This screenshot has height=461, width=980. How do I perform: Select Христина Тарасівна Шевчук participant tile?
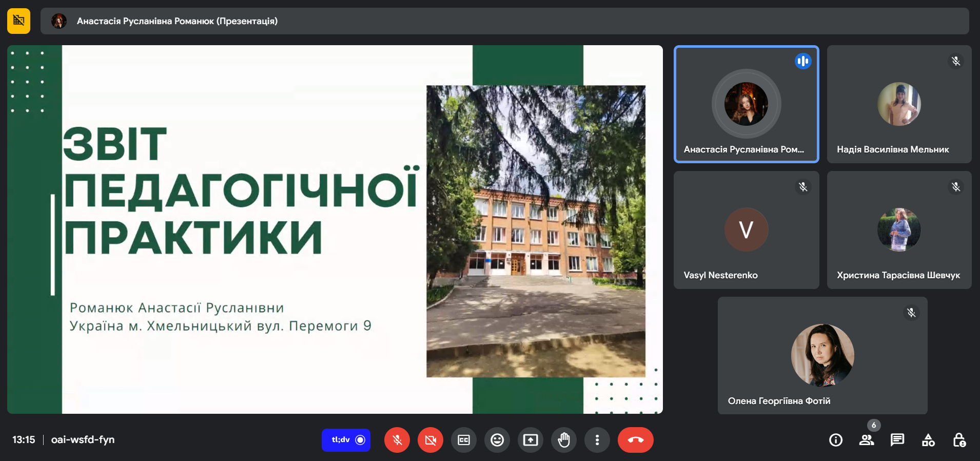(899, 230)
